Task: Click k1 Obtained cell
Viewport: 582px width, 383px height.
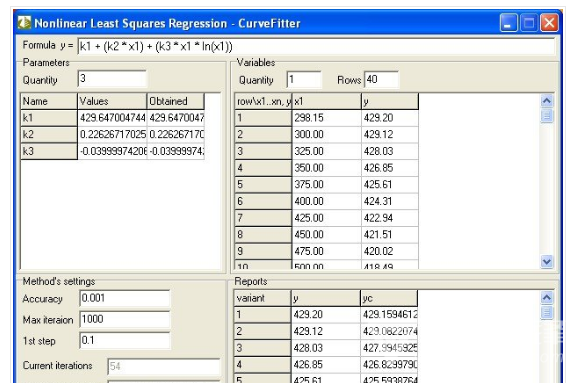Action: 176,118
